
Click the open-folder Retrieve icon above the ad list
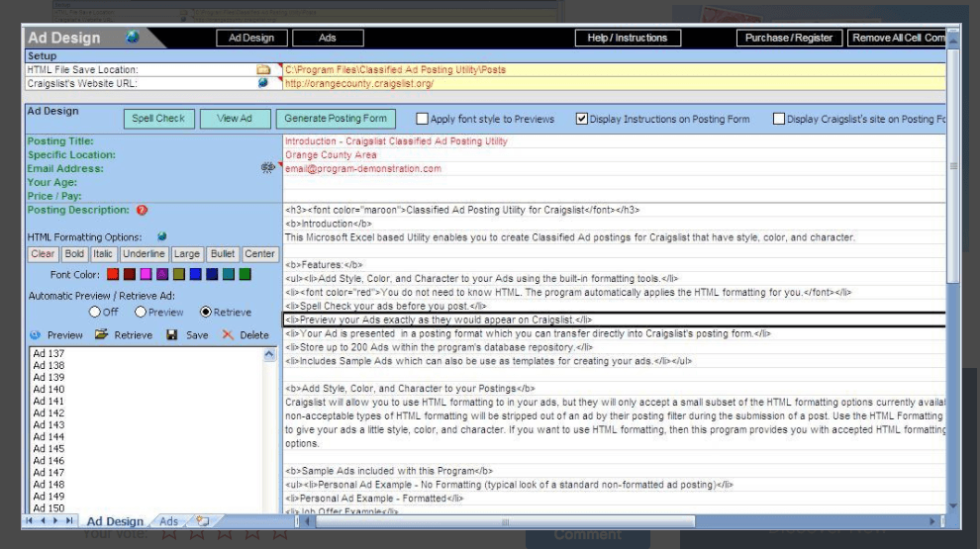pyautogui.click(x=101, y=334)
